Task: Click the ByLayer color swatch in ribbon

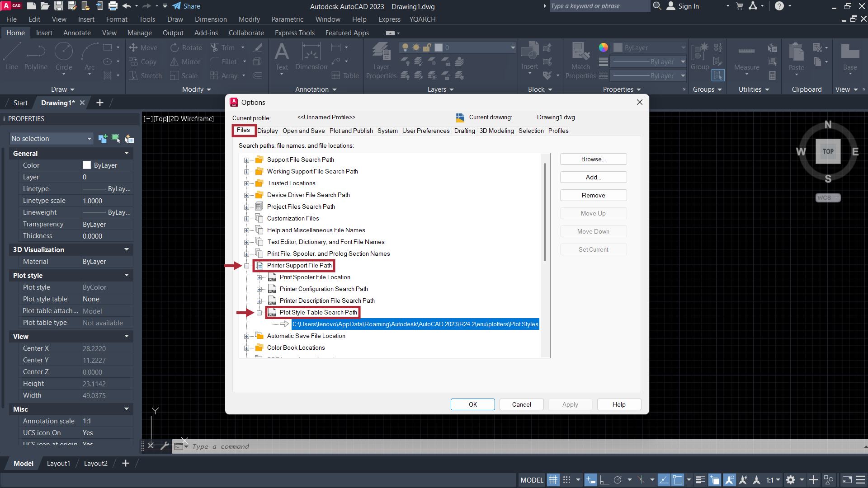Action: 618,47
